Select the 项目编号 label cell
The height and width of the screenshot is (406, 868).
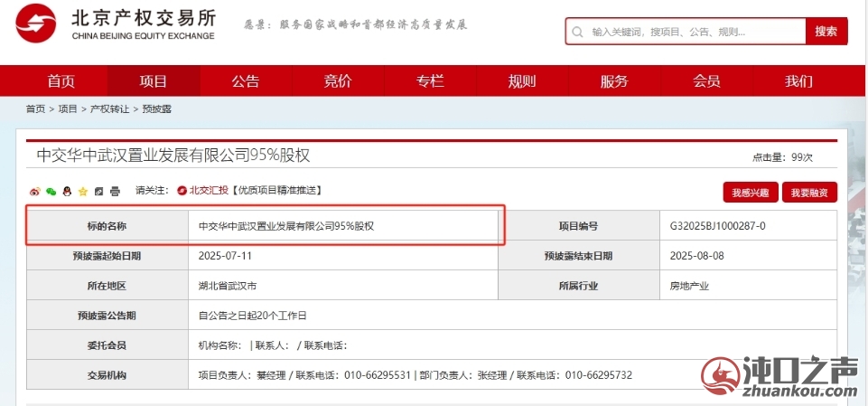(578, 226)
